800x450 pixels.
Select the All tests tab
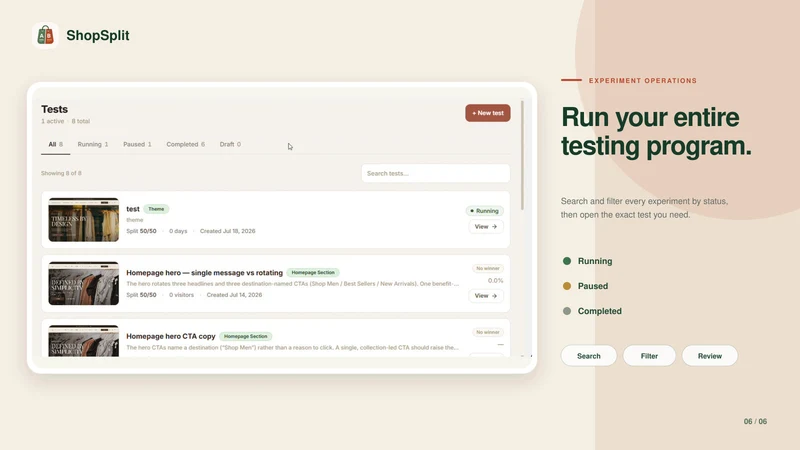click(x=55, y=144)
